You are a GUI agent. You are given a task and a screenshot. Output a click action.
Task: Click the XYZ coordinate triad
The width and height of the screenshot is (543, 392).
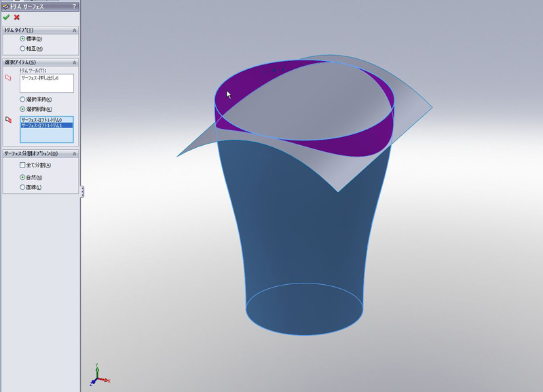(99, 377)
